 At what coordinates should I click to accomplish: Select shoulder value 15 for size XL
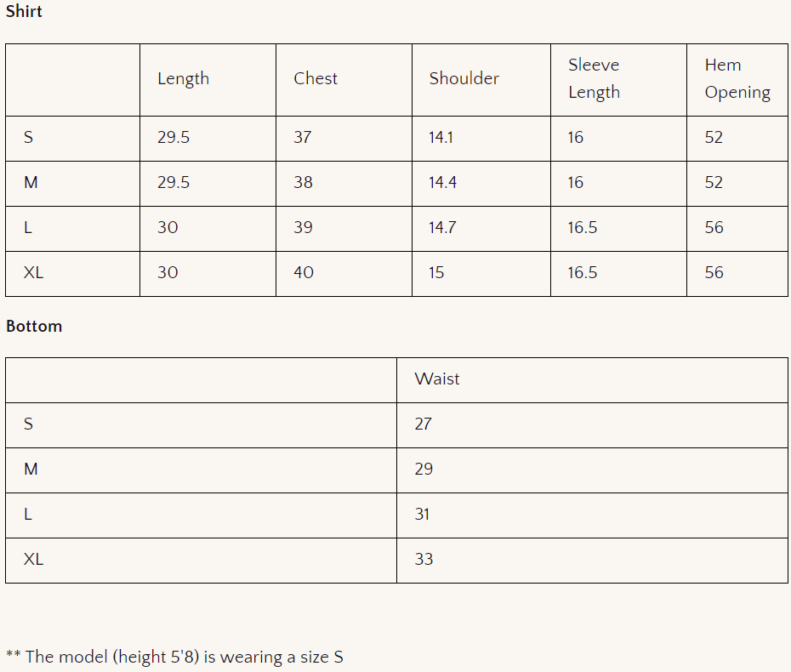click(x=436, y=272)
